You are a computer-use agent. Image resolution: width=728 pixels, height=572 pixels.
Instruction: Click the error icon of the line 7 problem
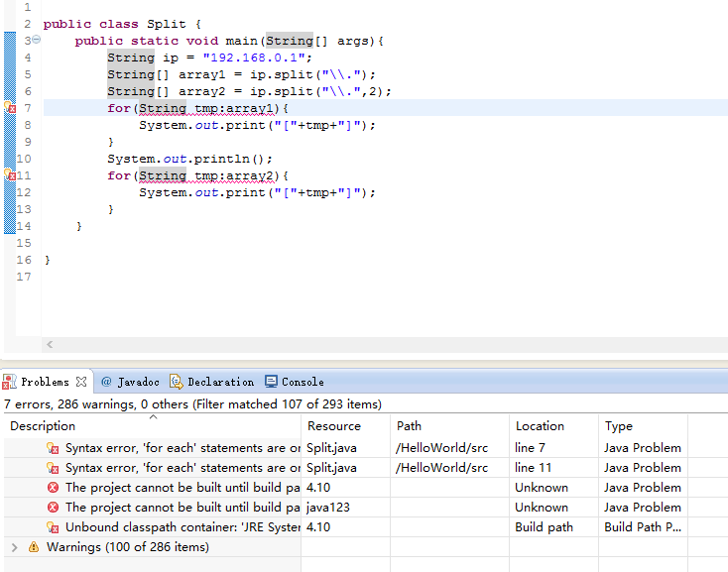[53, 448]
